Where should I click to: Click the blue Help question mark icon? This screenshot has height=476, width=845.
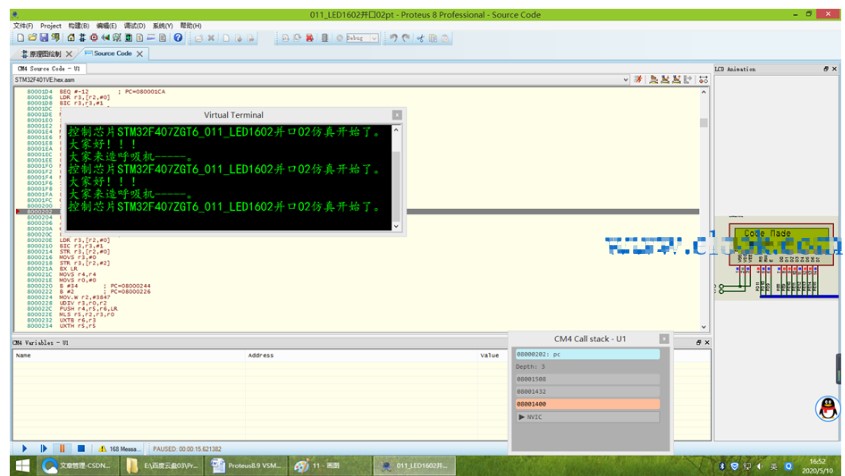point(178,38)
